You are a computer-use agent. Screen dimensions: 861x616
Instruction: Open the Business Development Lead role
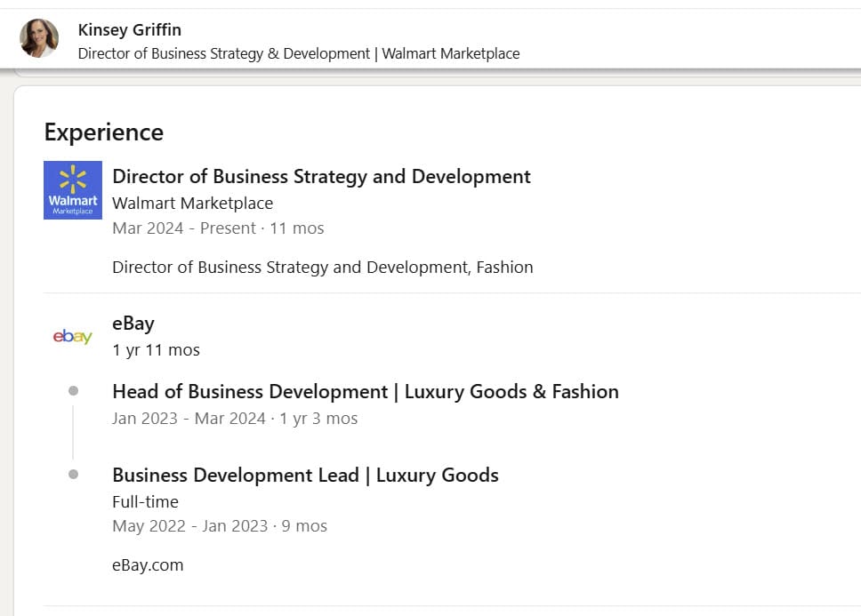tap(305, 475)
